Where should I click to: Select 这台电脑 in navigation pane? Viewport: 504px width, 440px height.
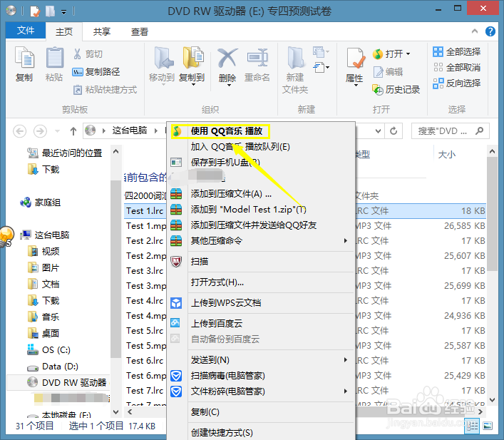pos(46,235)
